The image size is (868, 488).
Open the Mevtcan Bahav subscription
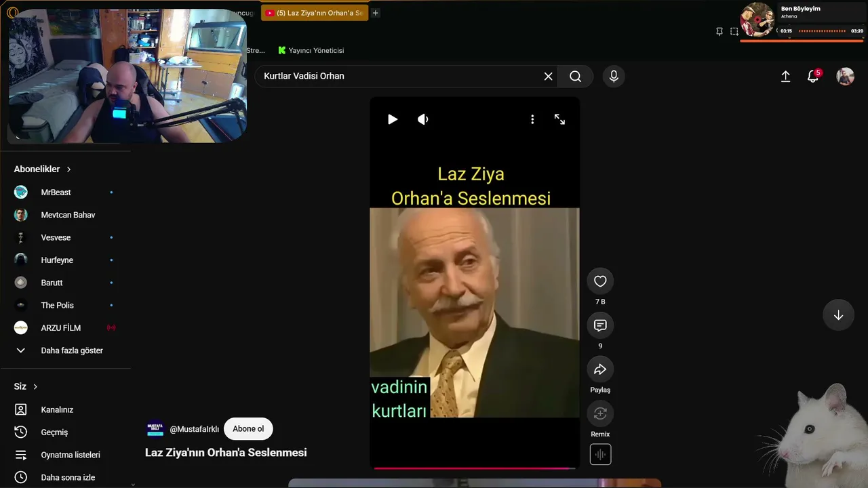65,215
